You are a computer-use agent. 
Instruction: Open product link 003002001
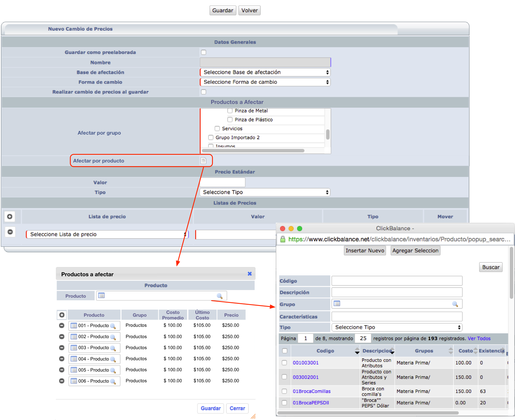[306, 377]
